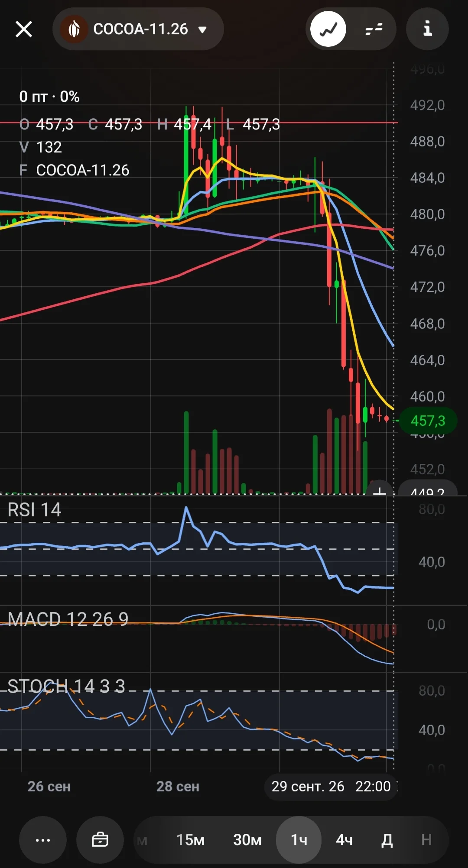Click the MACD 0,0 axis label
Screen dimensions: 468x868
(x=436, y=624)
